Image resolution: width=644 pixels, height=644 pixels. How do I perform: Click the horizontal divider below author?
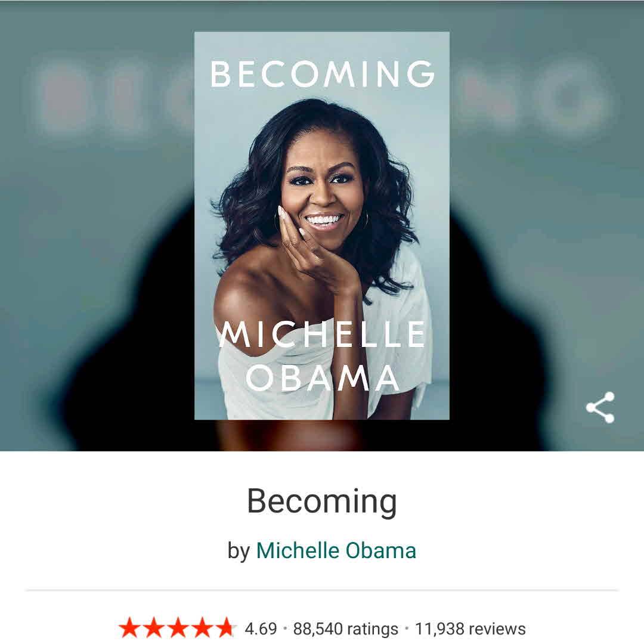pos(321,590)
